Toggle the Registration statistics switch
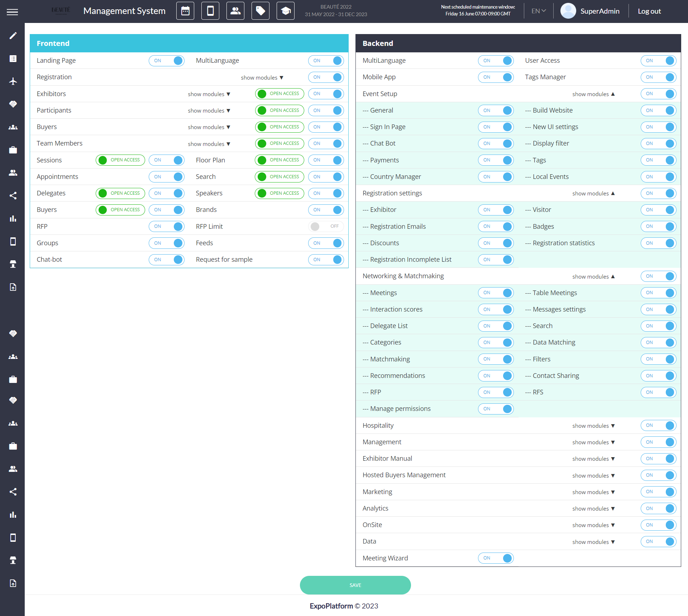The height and width of the screenshot is (616, 688). pyautogui.click(x=658, y=243)
